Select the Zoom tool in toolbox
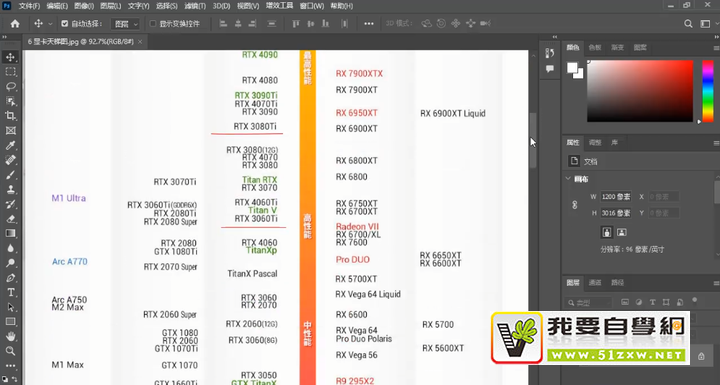The width and height of the screenshot is (720, 385). click(11, 351)
